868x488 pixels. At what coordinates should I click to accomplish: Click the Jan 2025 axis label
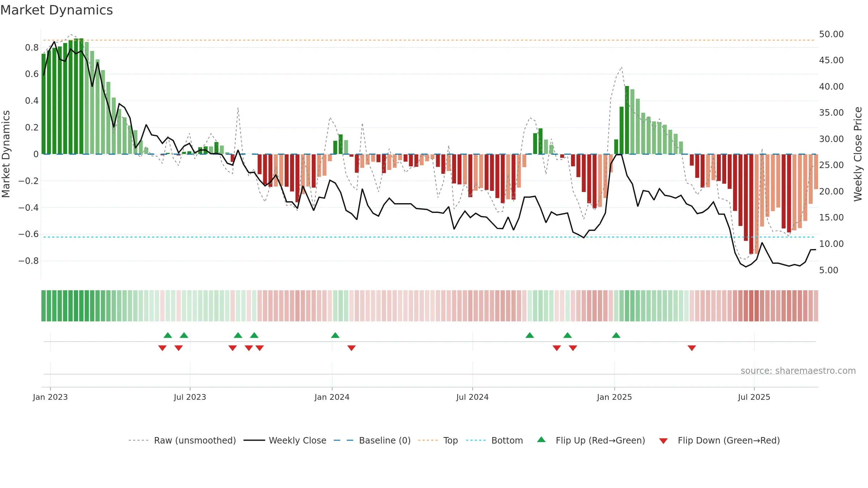tap(614, 397)
